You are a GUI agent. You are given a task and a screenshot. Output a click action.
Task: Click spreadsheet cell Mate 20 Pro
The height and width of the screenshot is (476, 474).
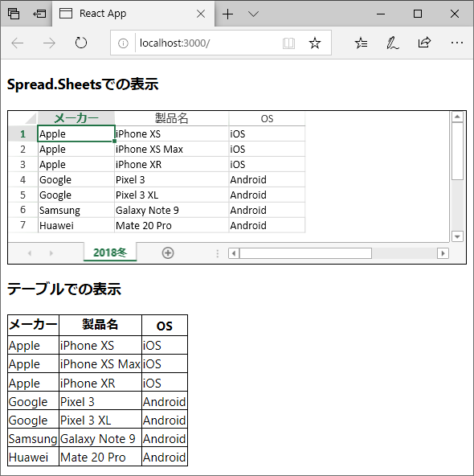172,225
